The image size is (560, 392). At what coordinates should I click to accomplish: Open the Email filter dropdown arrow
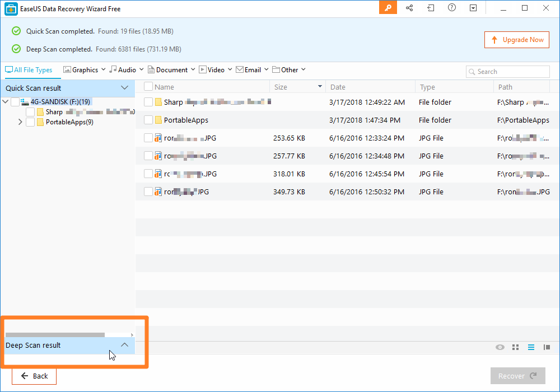point(267,69)
